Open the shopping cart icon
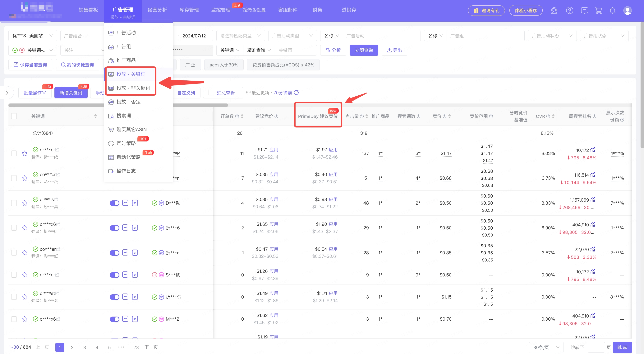 pyautogui.click(x=598, y=11)
